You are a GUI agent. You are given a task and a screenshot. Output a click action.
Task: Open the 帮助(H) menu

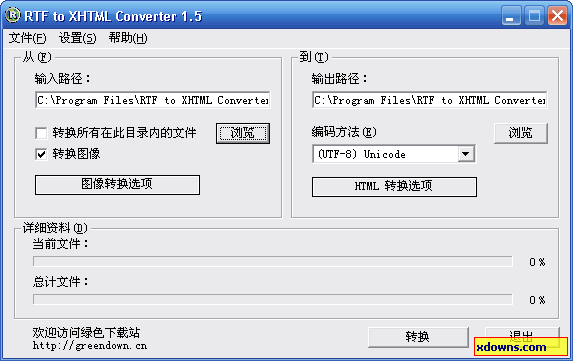(x=128, y=38)
